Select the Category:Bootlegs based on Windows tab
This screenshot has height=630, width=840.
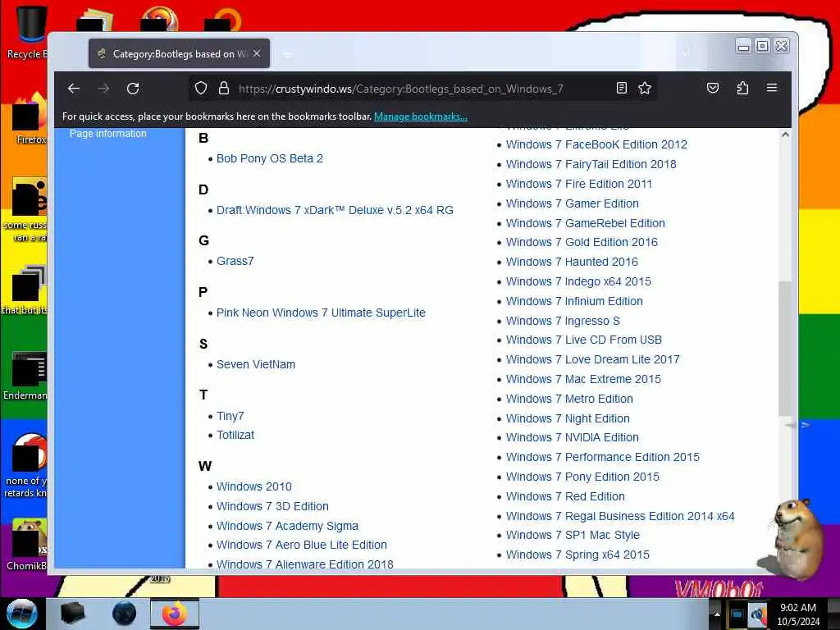coord(179,53)
